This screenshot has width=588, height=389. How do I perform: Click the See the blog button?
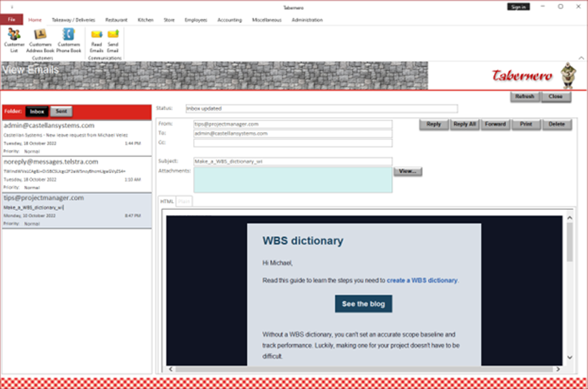pos(363,304)
